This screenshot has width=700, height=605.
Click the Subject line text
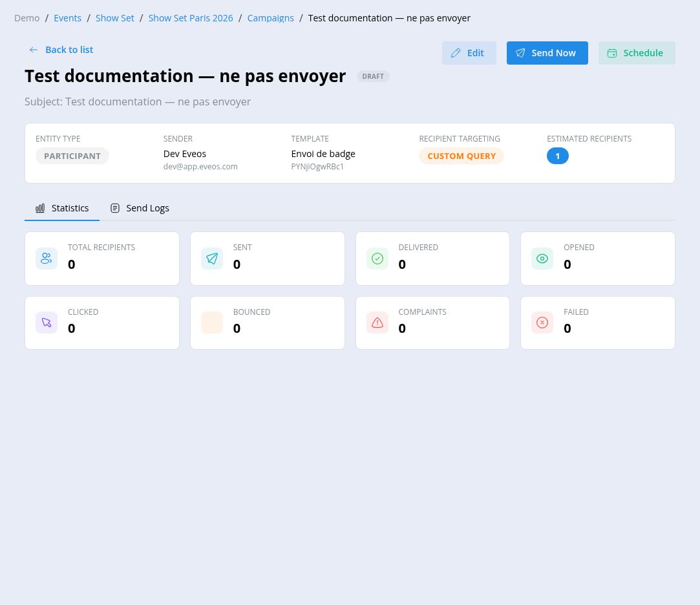(x=138, y=101)
